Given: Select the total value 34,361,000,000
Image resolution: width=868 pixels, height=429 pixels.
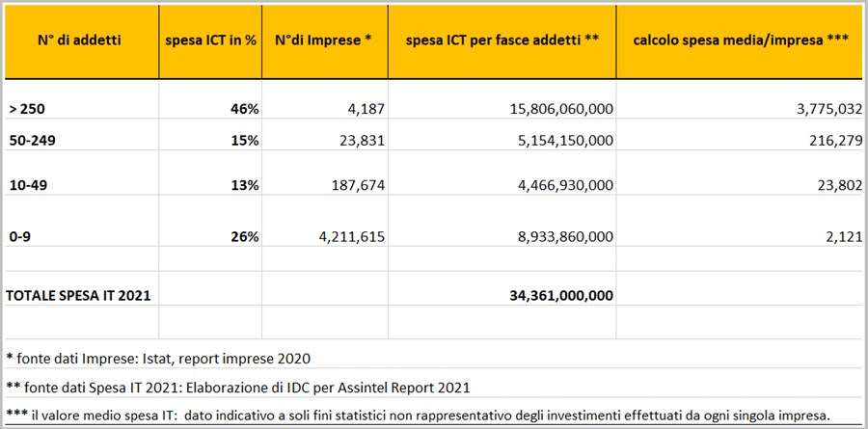Looking at the screenshot, I should pos(561,296).
